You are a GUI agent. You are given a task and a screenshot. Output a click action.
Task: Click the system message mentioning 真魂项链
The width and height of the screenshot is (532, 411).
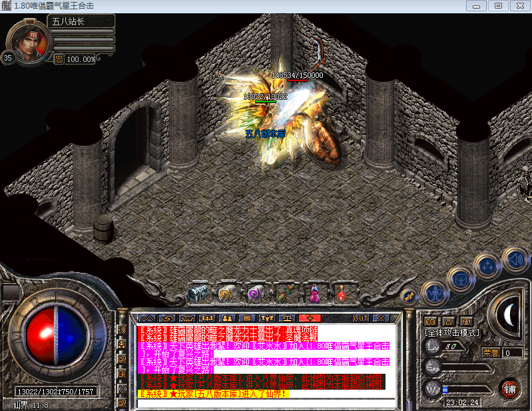[x=228, y=330]
